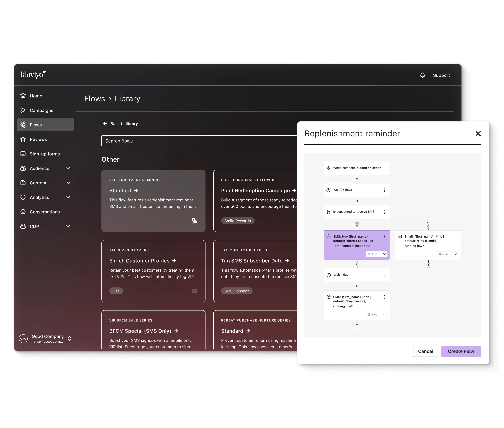
Task: Click envelope icon on Email node
Action: click(x=400, y=236)
